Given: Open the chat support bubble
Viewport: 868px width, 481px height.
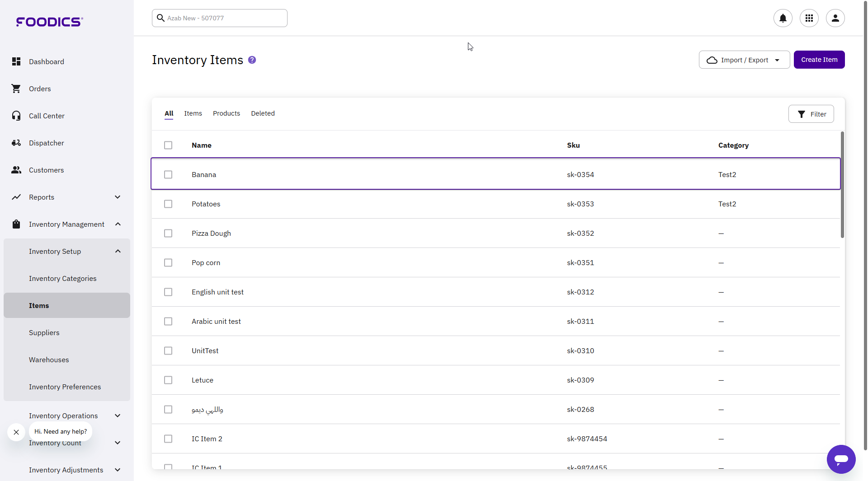Looking at the screenshot, I should (841, 459).
